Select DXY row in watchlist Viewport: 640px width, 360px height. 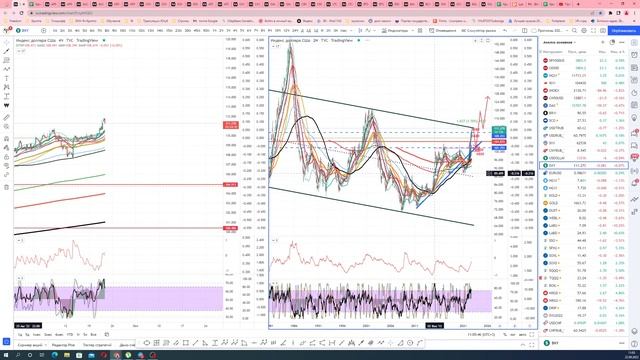[x=584, y=166]
